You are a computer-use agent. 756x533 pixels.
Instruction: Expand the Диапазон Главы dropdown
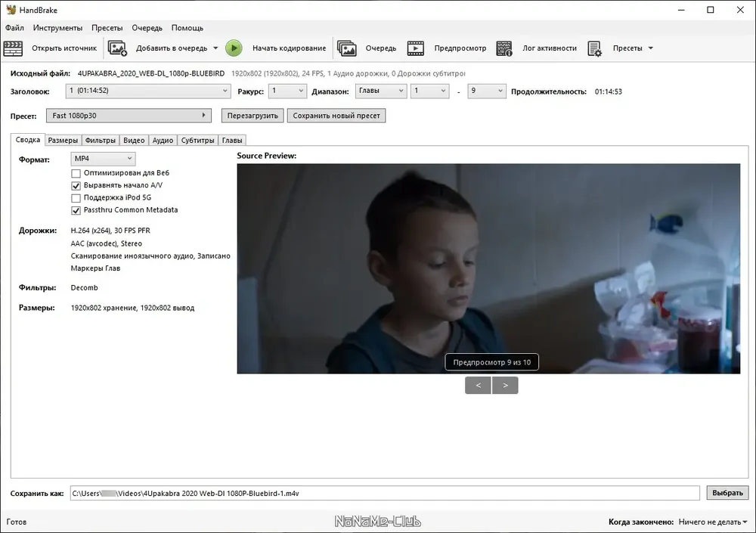381,91
